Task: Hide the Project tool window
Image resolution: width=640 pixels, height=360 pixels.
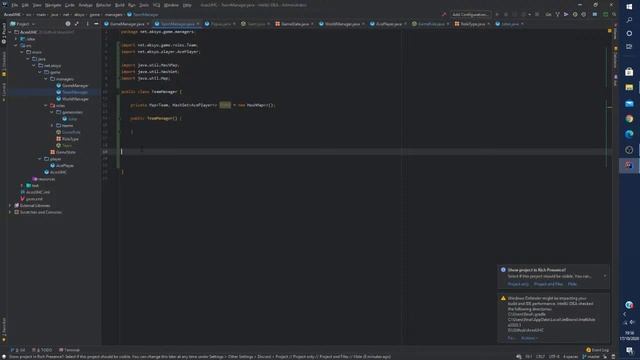Action: pos(96,24)
